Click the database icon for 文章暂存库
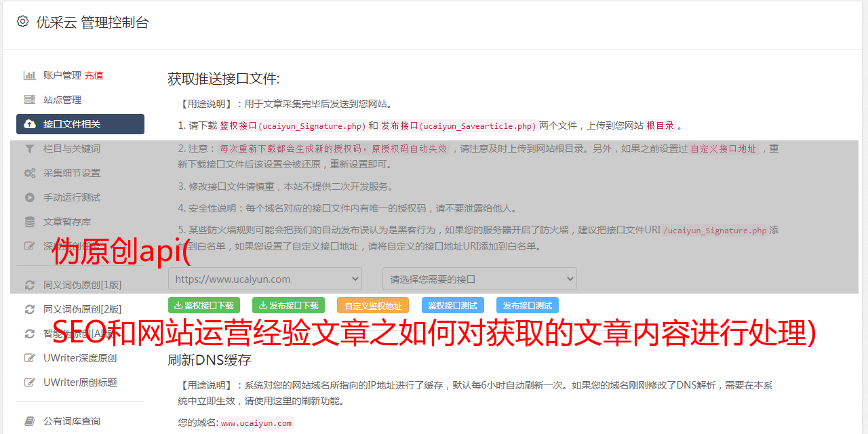 [30, 222]
